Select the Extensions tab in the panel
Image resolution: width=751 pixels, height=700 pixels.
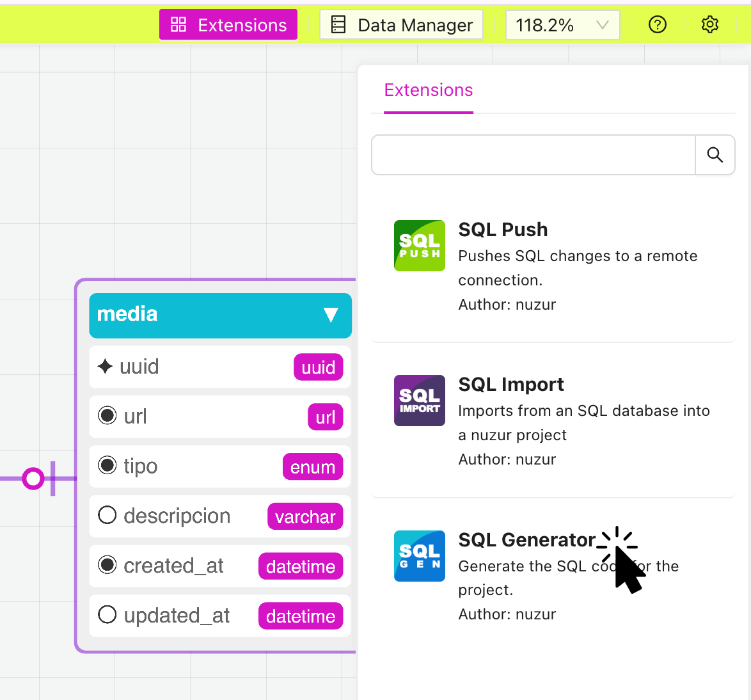[428, 90]
